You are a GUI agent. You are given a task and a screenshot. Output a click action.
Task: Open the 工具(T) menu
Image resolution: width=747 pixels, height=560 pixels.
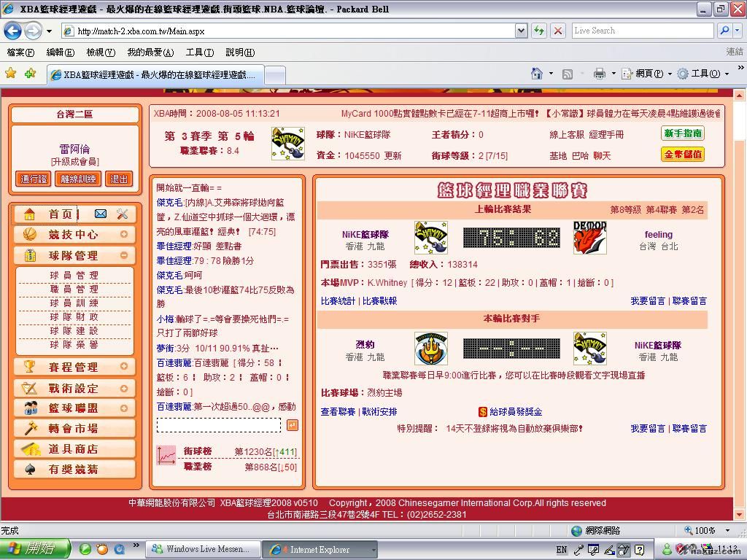[x=200, y=52]
